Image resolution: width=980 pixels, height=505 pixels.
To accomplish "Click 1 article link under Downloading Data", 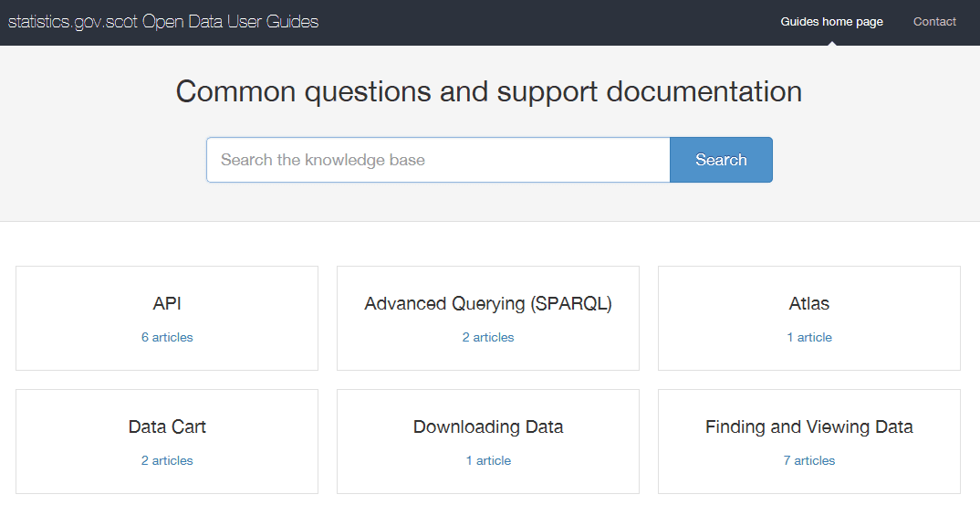I will point(488,461).
